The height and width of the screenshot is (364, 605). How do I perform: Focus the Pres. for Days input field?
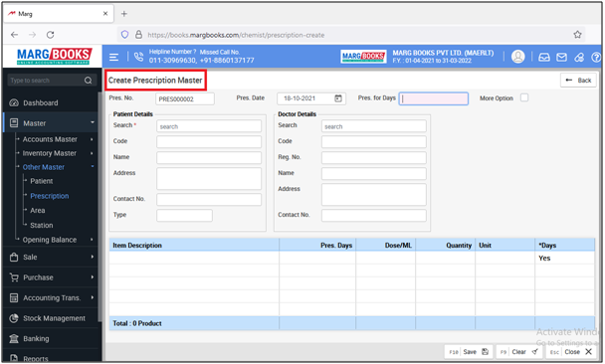point(434,98)
